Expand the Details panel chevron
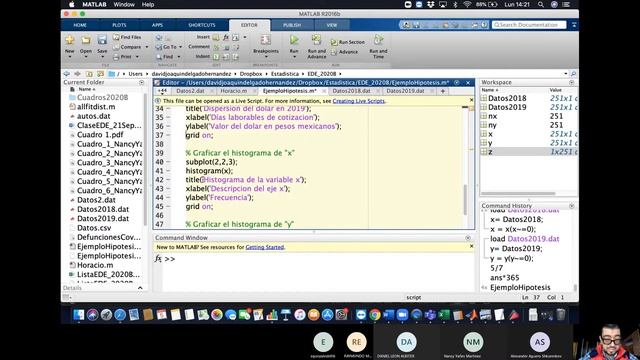 pos(140,288)
